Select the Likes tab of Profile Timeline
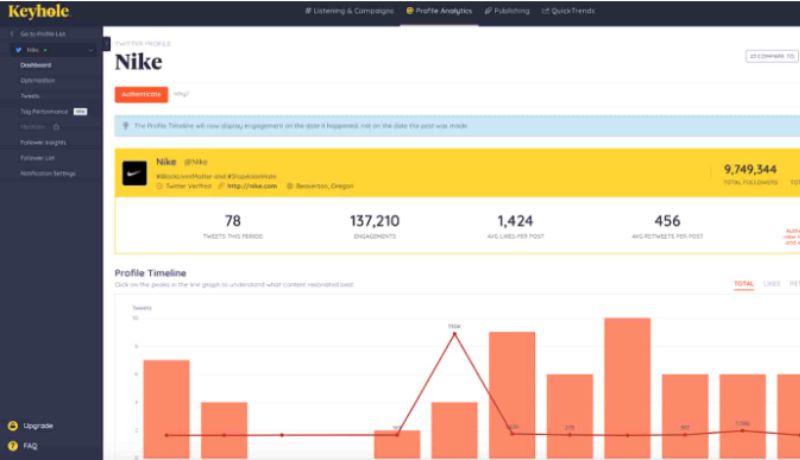Image resolution: width=800 pixels, height=460 pixels. pos(772,284)
